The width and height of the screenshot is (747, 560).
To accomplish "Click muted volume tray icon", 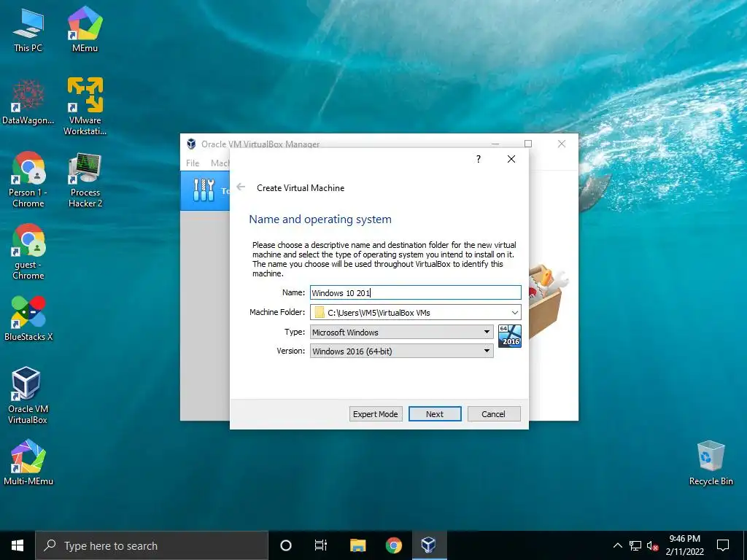I will tap(653, 545).
